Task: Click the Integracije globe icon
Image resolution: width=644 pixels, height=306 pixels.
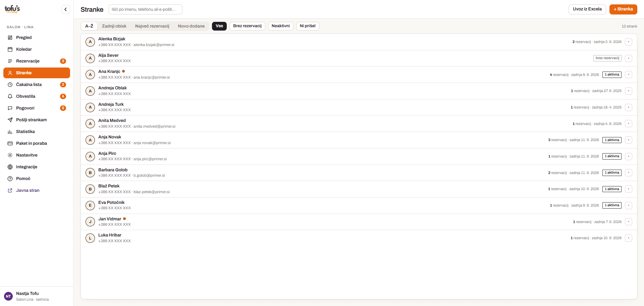Action: click(10, 167)
